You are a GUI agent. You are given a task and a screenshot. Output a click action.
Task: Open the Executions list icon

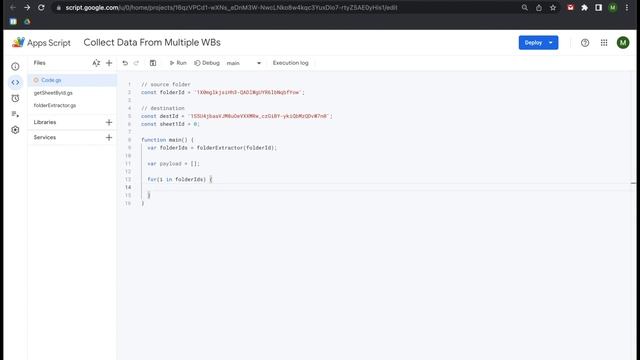coord(15,114)
